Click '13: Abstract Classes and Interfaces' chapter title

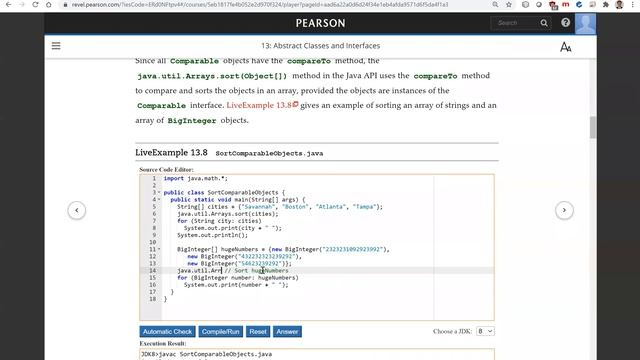[320, 46]
